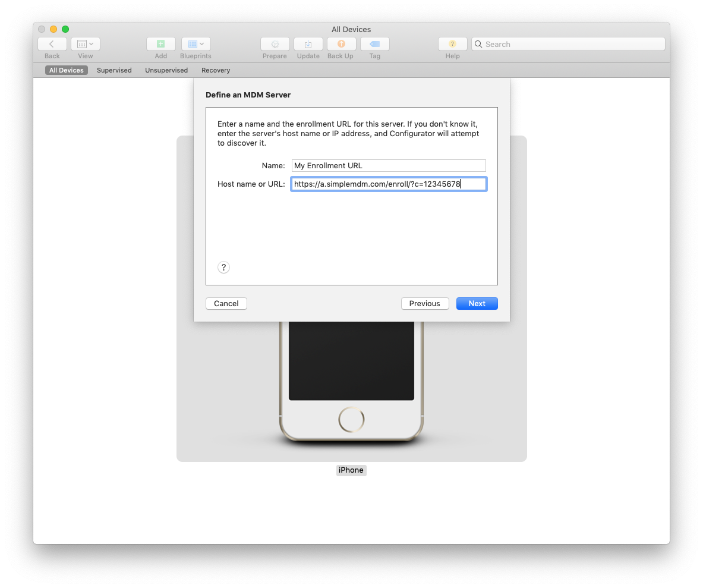Open the View layout dropdown
Image resolution: width=703 pixels, height=588 pixels.
coord(86,44)
